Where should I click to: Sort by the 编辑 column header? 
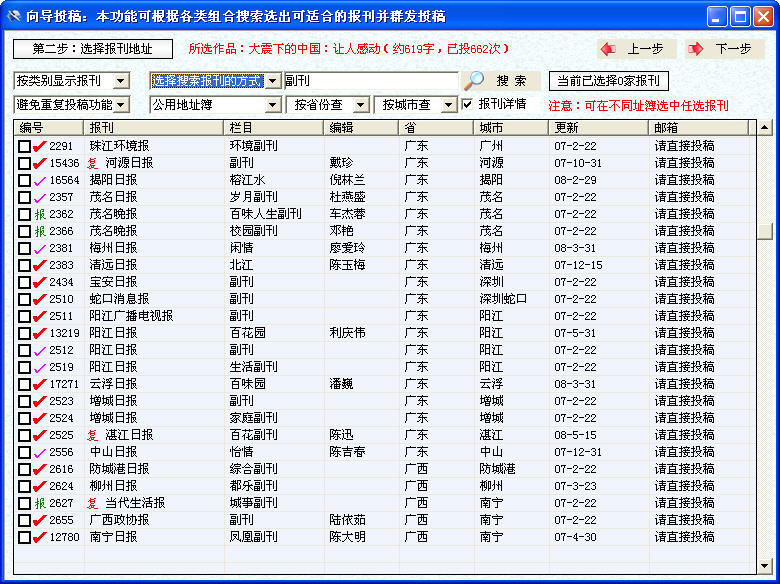(x=362, y=128)
